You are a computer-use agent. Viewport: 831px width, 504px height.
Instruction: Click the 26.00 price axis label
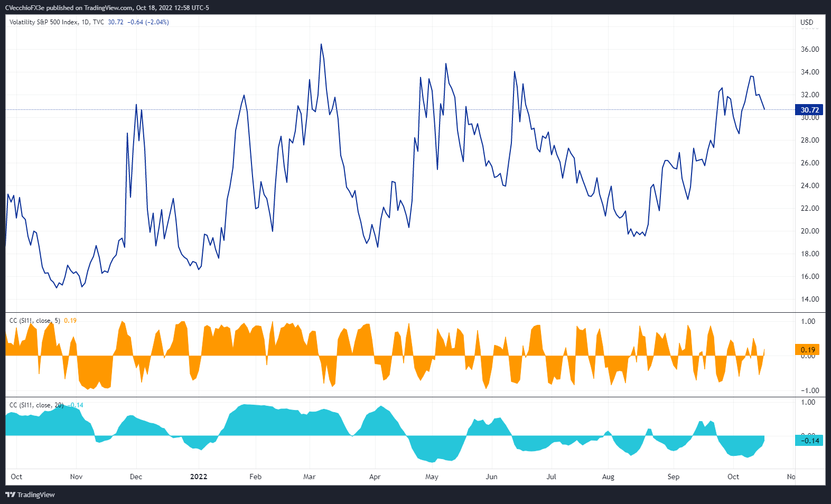810,163
